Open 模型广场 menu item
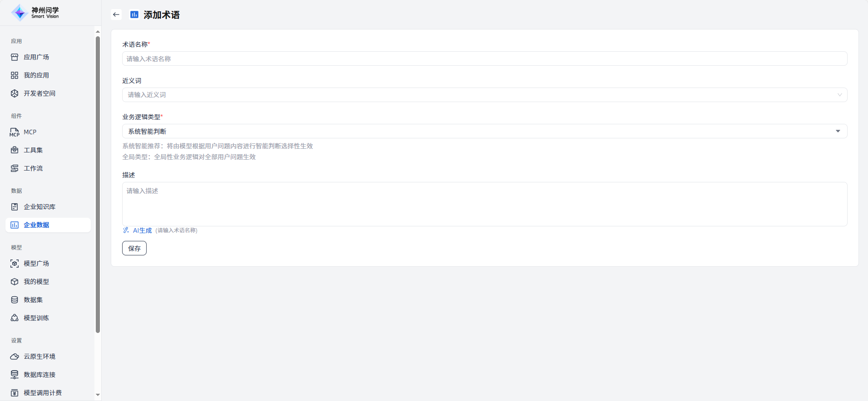The height and width of the screenshot is (401, 868). [36, 264]
